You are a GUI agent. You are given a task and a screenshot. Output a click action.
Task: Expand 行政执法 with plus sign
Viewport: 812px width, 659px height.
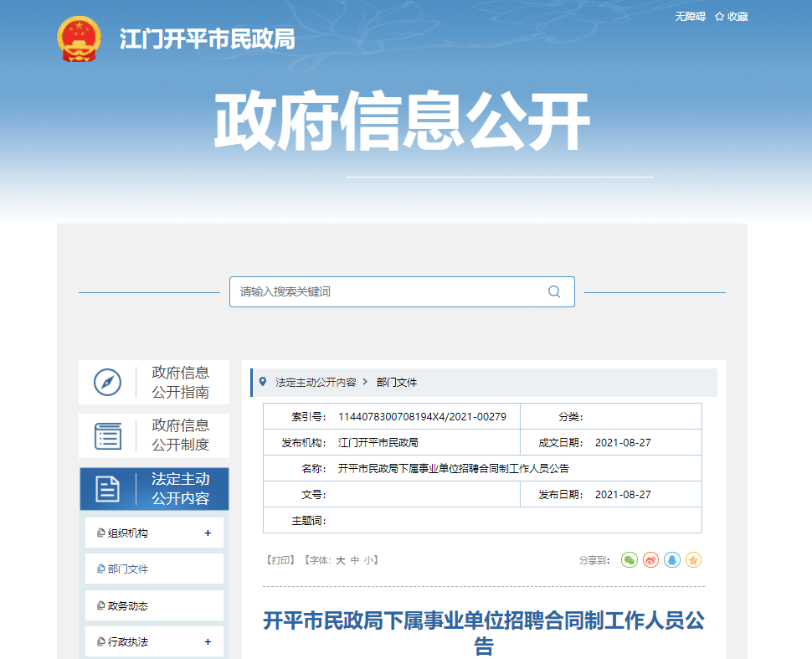point(208,642)
